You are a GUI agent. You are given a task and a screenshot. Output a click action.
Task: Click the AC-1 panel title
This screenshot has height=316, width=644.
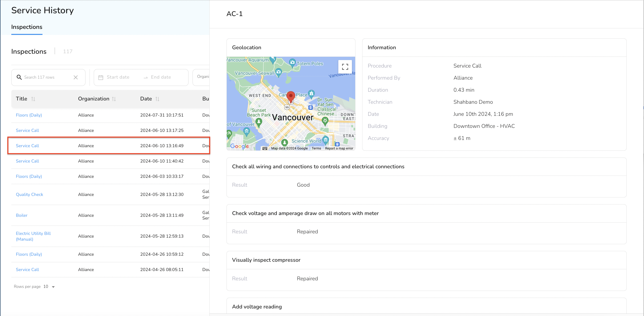[x=235, y=14]
